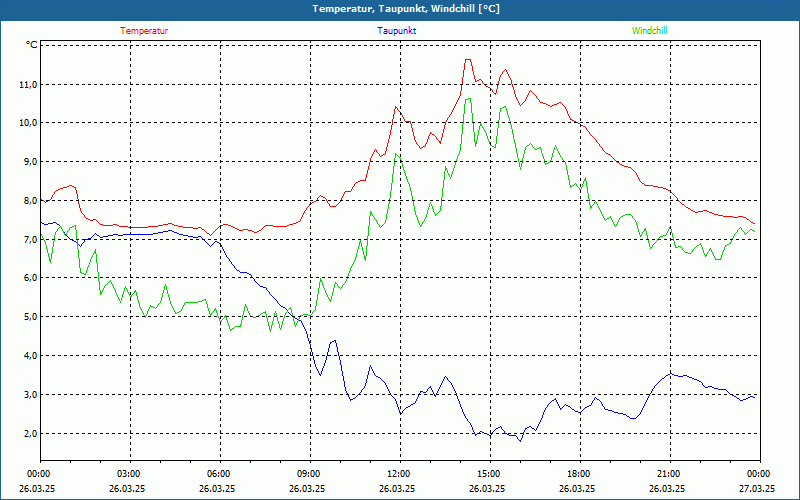Click the 09:00 time axis label
The image size is (800, 500).
coord(310,474)
